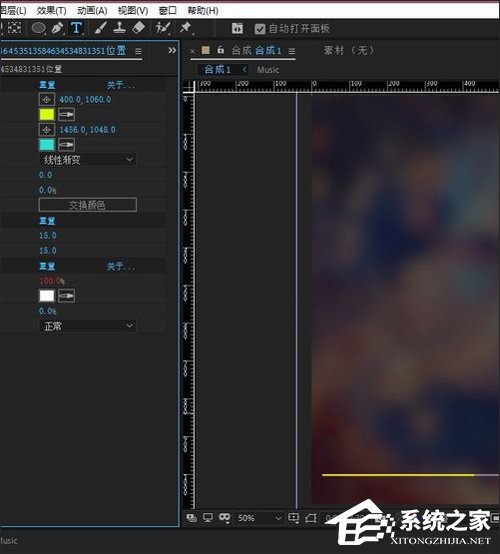
Task: Click the 0.0% value under the 线性渐变 dropdown
Action: 47,190
